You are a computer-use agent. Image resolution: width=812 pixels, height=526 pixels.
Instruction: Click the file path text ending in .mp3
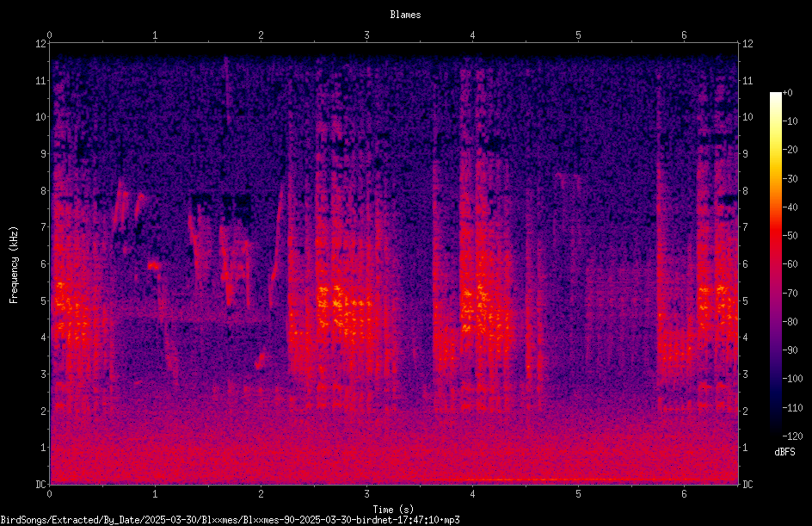230,520
